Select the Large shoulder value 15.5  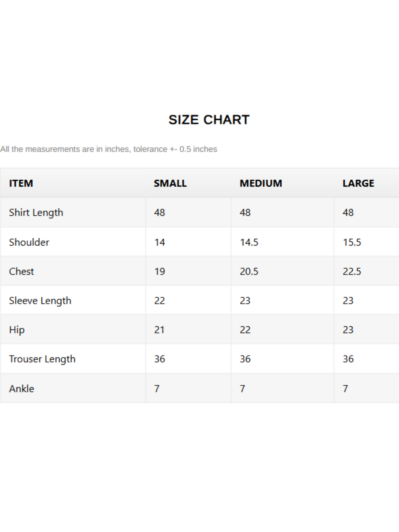(x=352, y=242)
